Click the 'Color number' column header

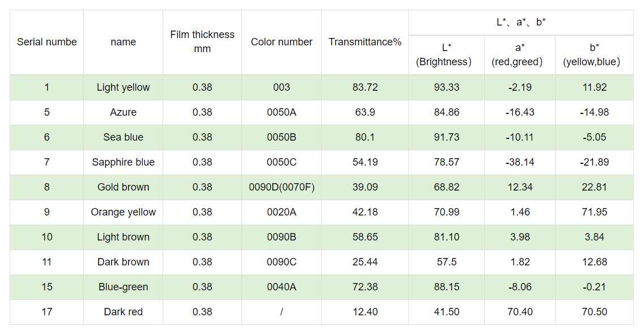[x=282, y=42]
